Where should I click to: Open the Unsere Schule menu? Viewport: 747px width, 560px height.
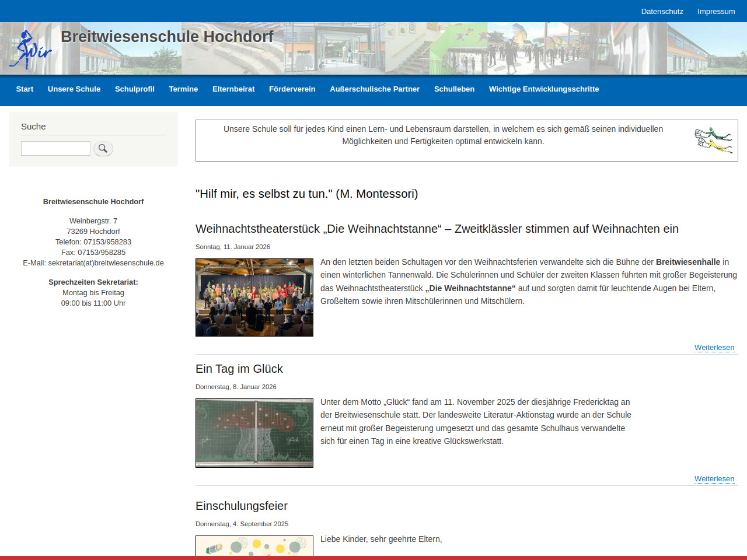[x=74, y=89]
